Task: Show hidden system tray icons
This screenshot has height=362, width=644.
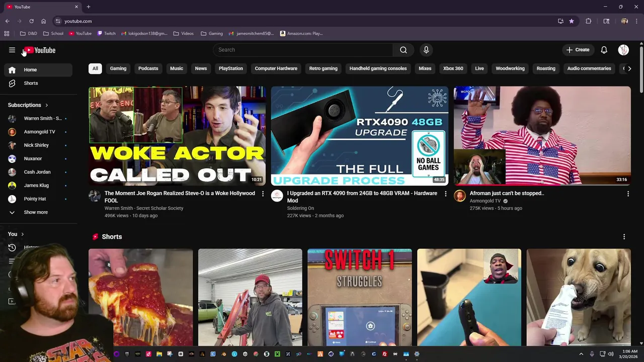Action: point(581,354)
